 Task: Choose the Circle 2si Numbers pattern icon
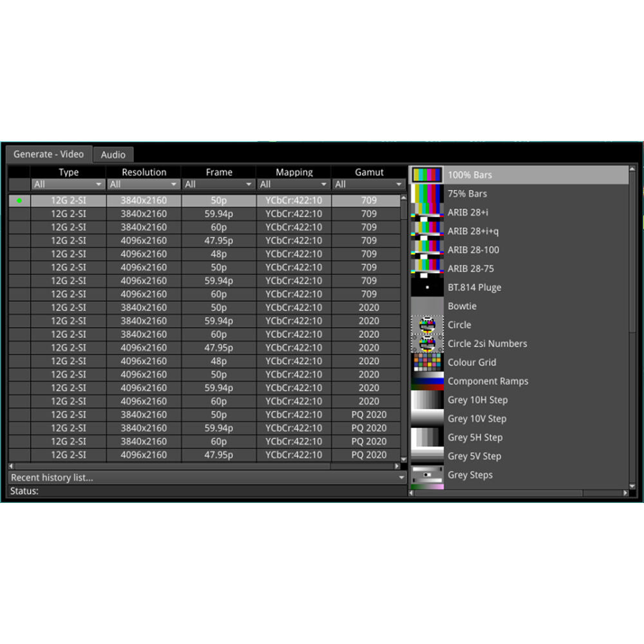tap(427, 343)
